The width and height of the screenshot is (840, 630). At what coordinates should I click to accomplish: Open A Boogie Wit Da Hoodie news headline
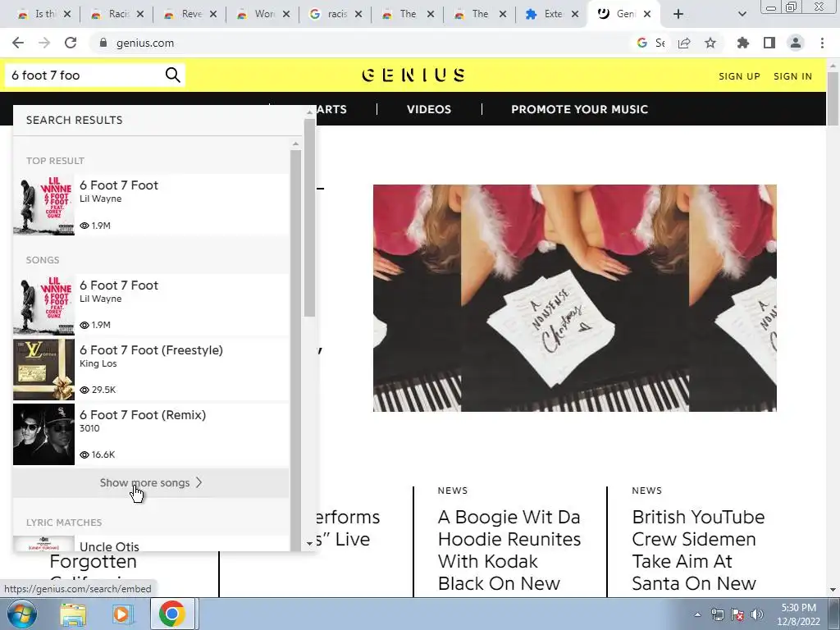(x=509, y=550)
